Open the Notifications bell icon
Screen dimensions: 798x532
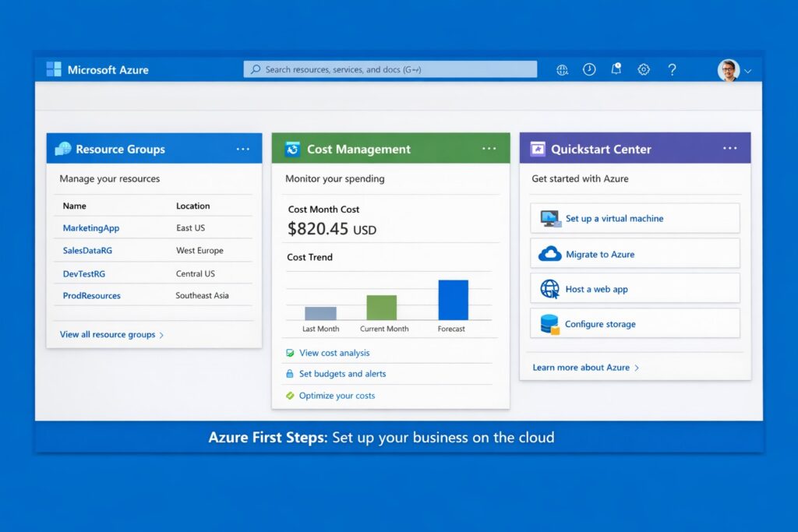(616, 69)
